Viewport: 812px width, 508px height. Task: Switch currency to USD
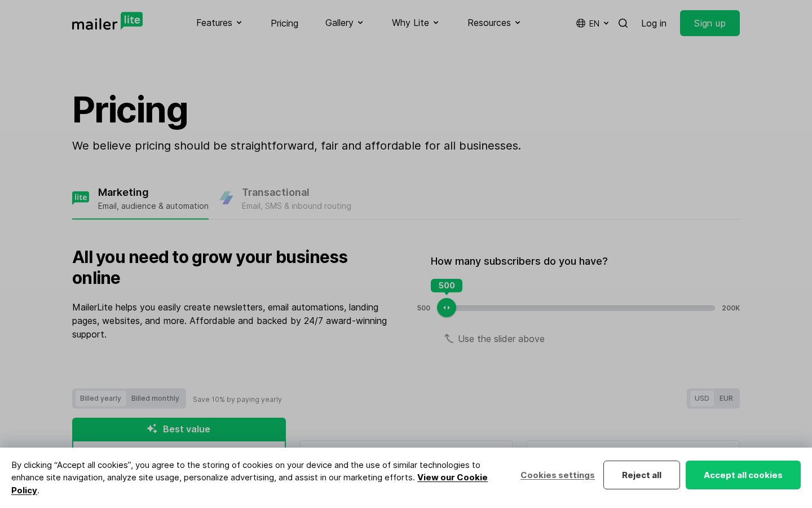pyautogui.click(x=702, y=398)
